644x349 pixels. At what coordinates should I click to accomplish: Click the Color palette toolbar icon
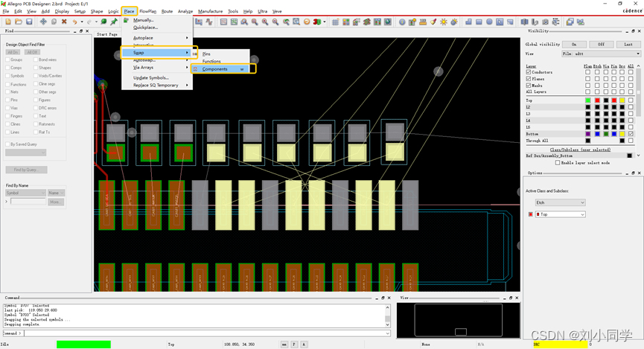[x=345, y=22]
